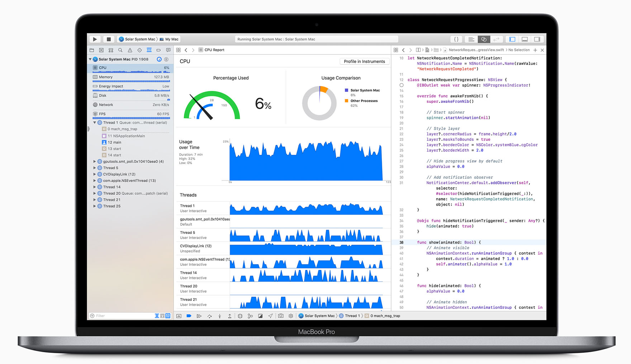Expand CVDisplayLink (12) thread
The height and width of the screenshot is (364, 631).
tap(95, 174)
